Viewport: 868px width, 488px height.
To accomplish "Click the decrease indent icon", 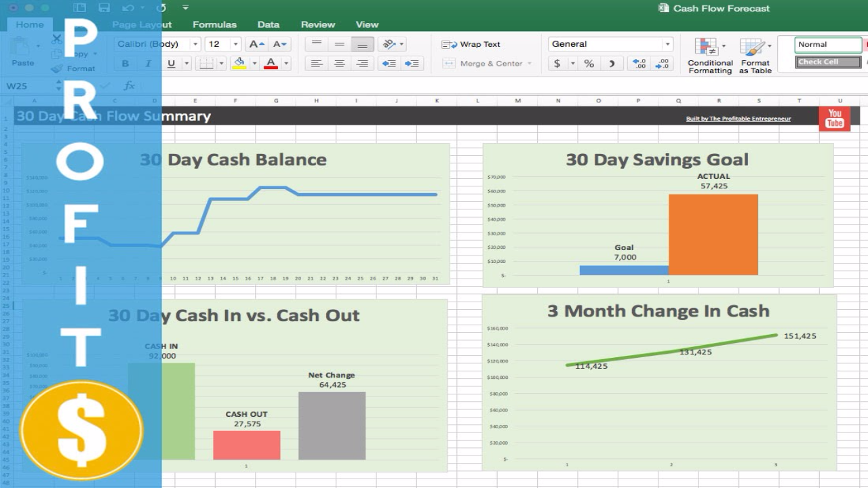I will pos(389,63).
